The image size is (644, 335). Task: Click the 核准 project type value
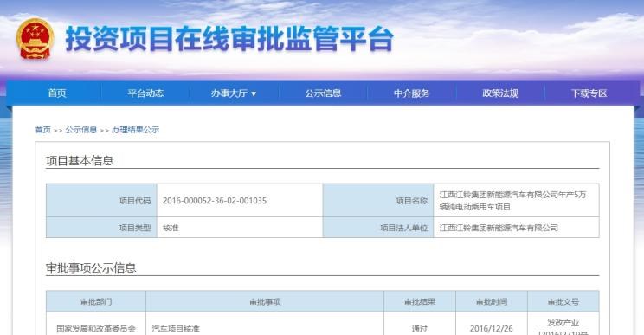171,228
